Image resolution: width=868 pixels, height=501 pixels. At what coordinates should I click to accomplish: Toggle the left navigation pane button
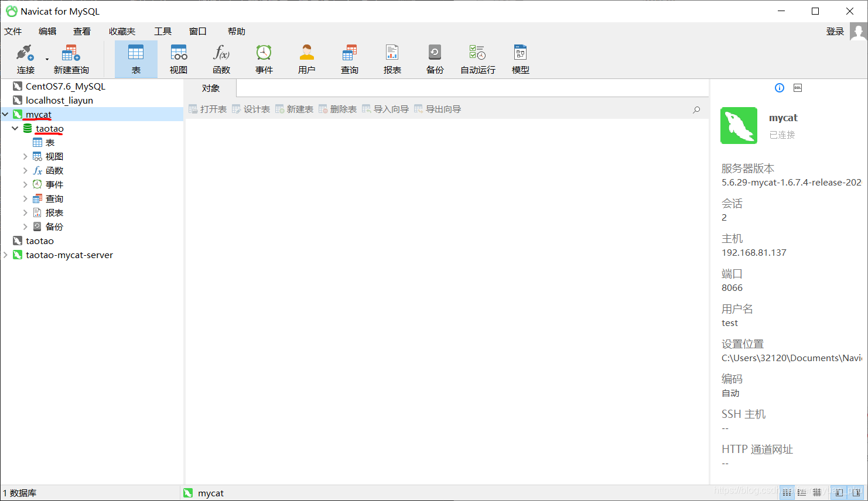click(839, 492)
